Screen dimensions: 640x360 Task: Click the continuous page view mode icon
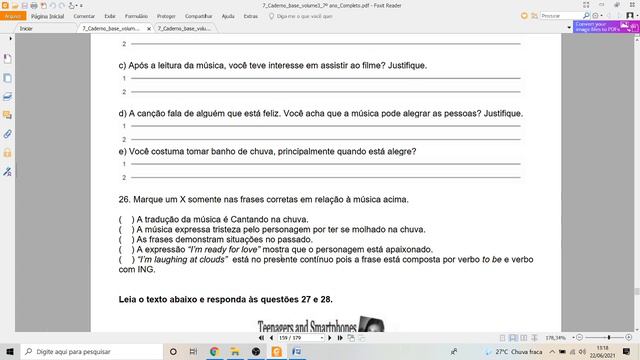513,338
